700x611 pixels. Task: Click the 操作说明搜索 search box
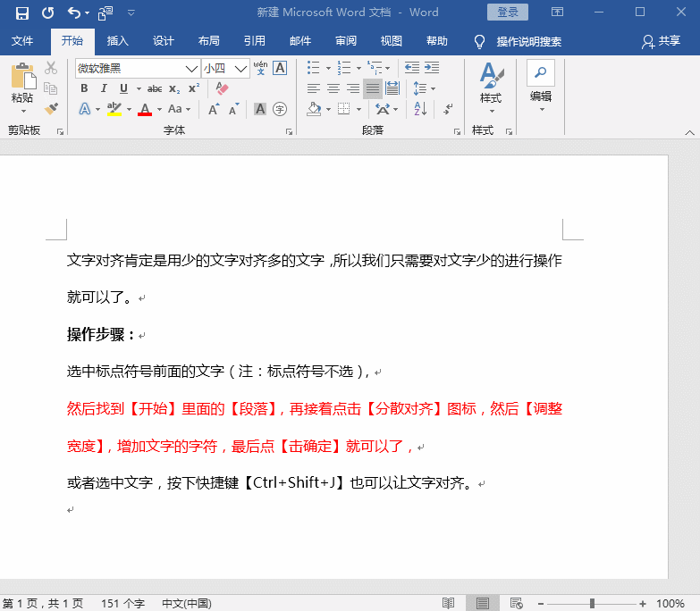tap(528, 41)
